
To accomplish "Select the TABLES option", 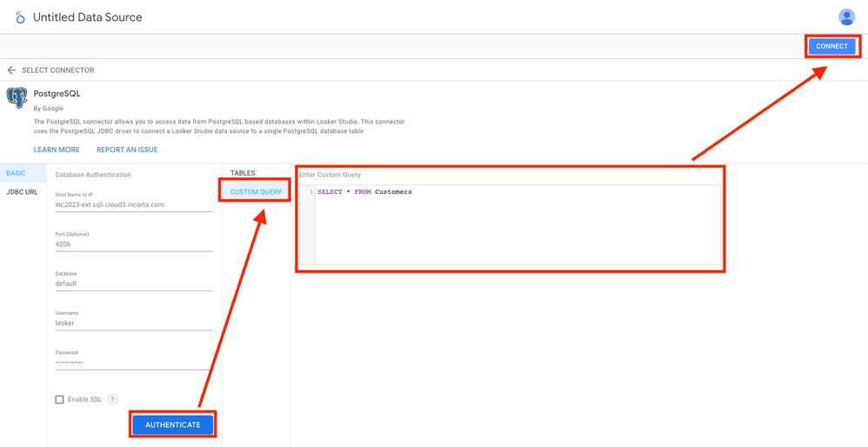I will 243,173.
